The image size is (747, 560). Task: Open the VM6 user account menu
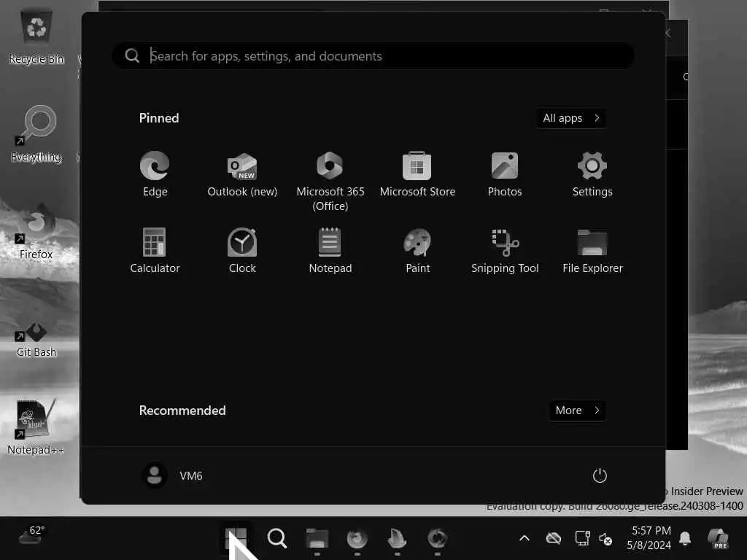tap(172, 475)
